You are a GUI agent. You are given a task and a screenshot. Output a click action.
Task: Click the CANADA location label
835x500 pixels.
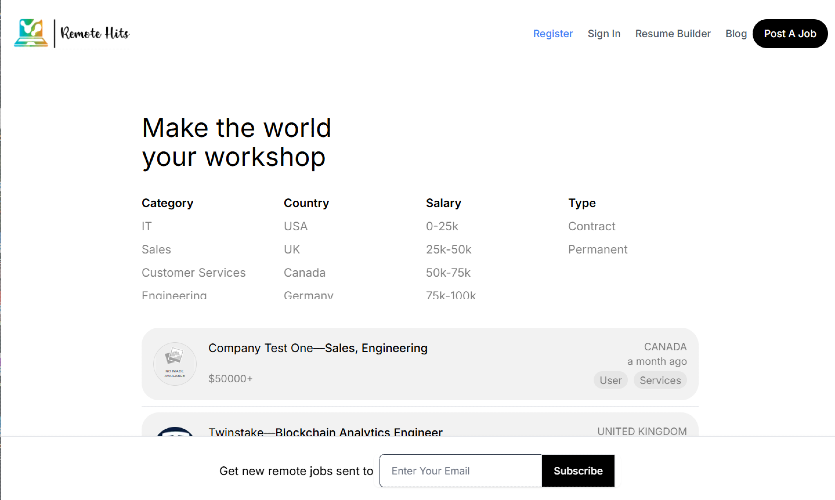(x=665, y=347)
